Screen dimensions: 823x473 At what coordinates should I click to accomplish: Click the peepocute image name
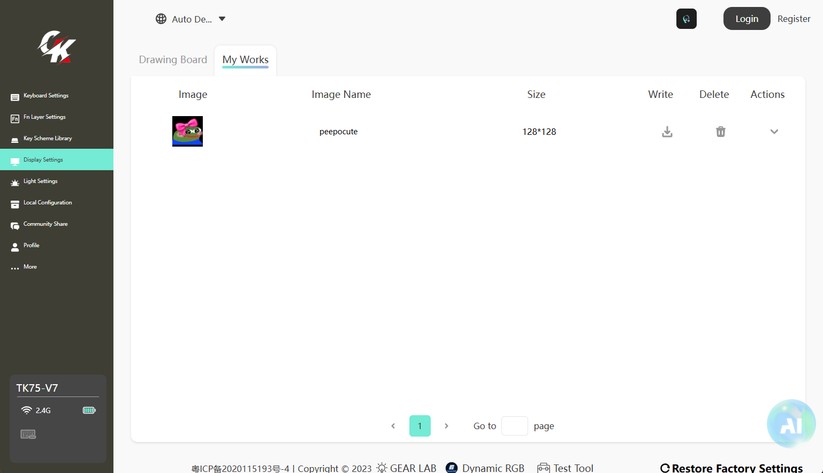point(339,131)
